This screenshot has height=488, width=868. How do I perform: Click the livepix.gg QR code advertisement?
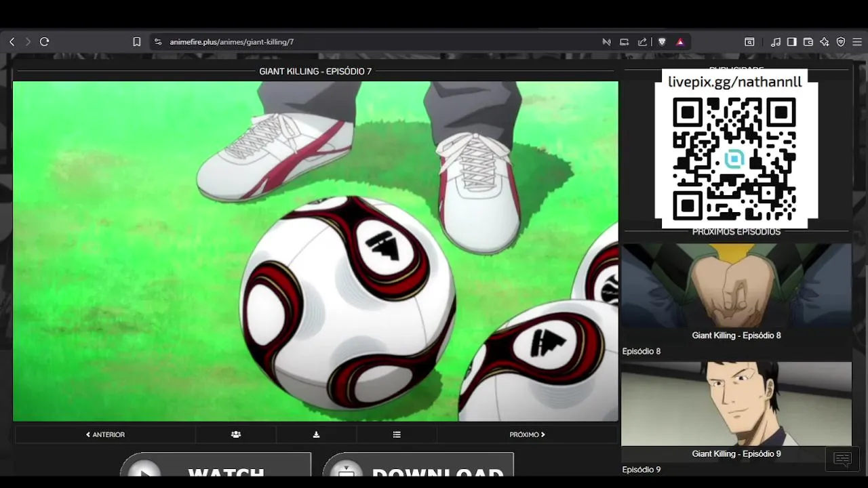(736, 148)
